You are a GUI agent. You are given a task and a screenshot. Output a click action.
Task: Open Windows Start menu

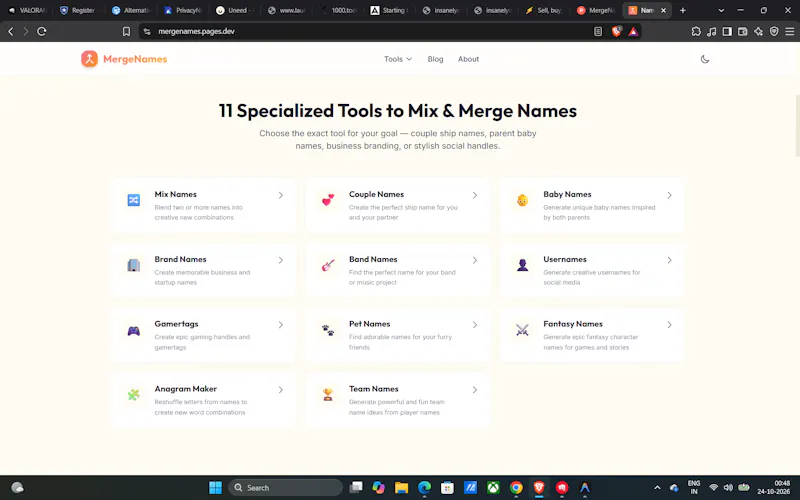coord(215,488)
